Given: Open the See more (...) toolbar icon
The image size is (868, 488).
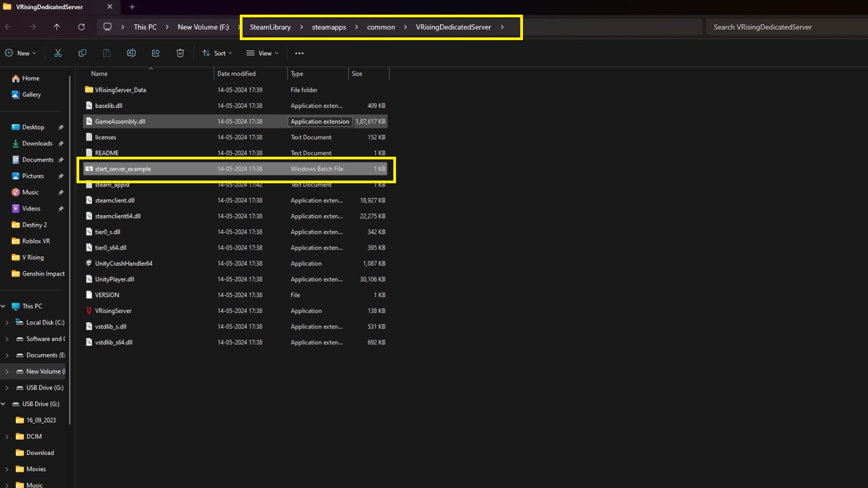Looking at the screenshot, I should point(299,53).
